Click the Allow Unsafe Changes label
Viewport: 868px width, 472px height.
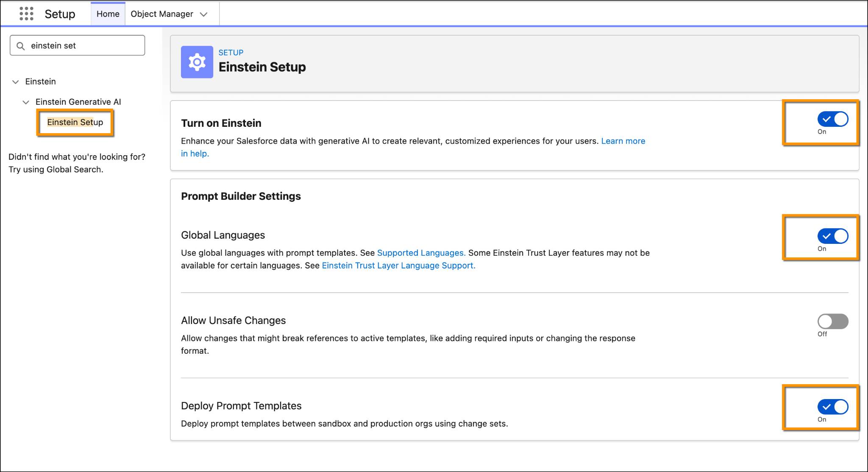pyautogui.click(x=234, y=320)
